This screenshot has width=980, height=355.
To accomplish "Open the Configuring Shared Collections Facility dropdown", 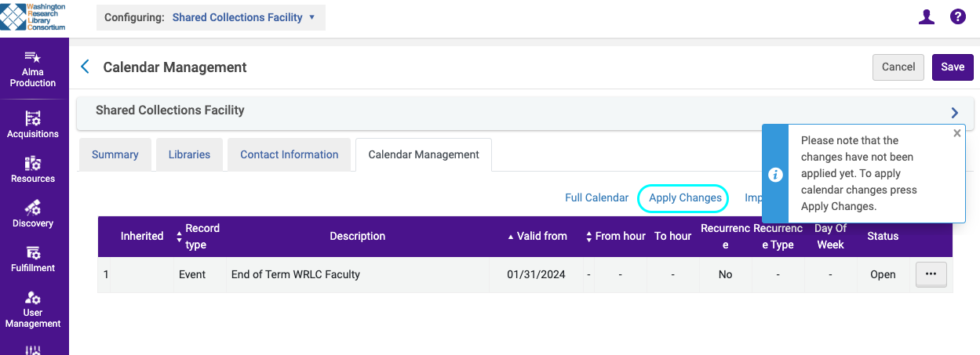I will 243,17.
